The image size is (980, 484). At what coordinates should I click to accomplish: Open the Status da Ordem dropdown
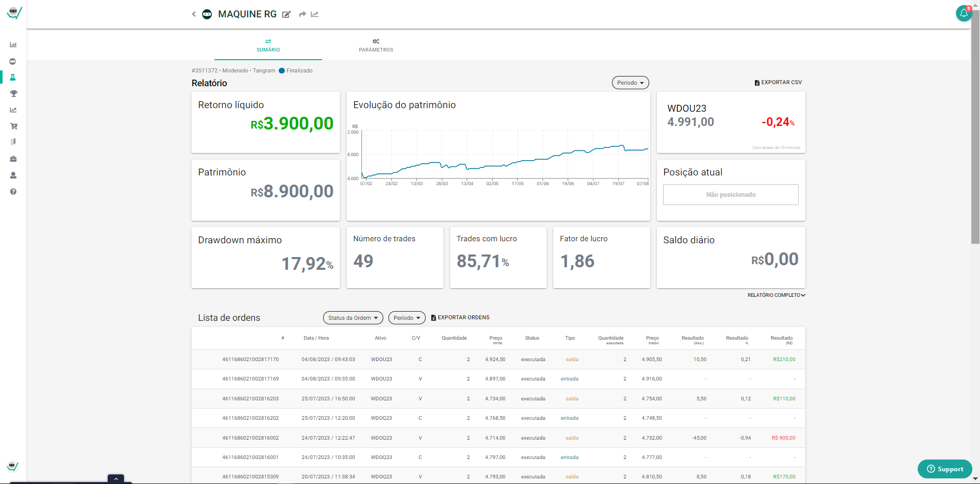click(353, 318)
